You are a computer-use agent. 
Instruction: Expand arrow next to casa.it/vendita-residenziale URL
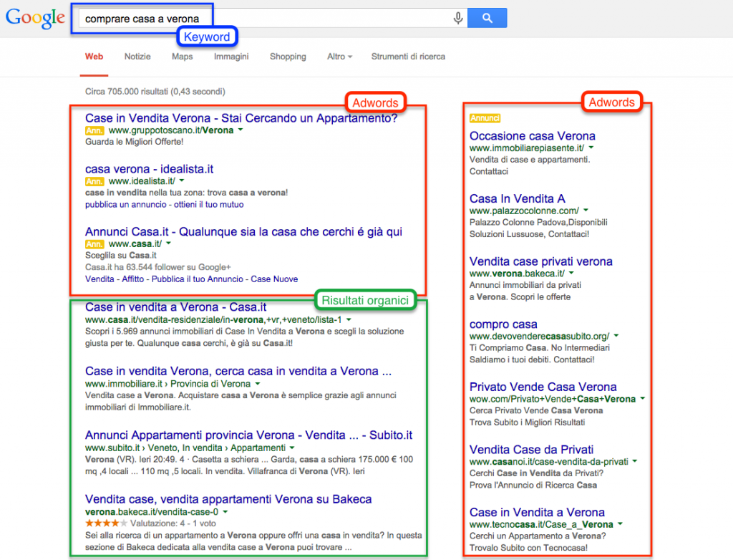point(349,319)
